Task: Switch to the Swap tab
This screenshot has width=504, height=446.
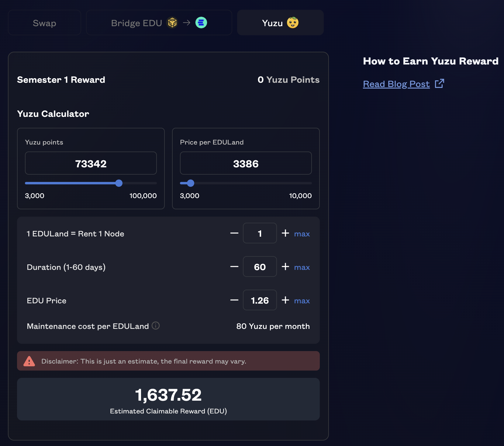Action: 44,23
